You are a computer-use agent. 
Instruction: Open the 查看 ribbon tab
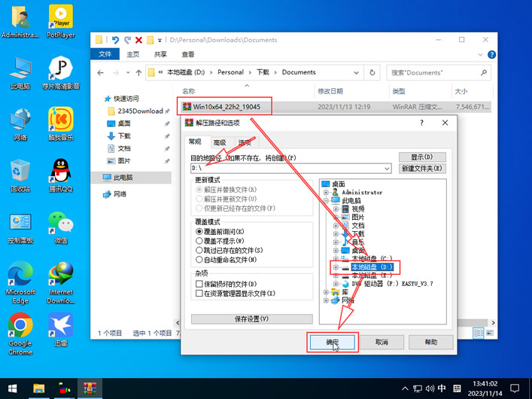tap(187, 54)
